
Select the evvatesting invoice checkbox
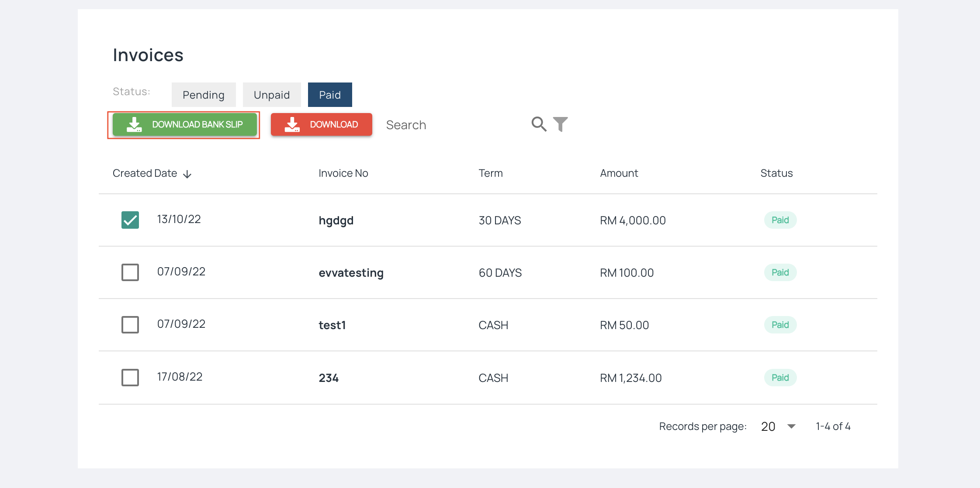[130, 272]
